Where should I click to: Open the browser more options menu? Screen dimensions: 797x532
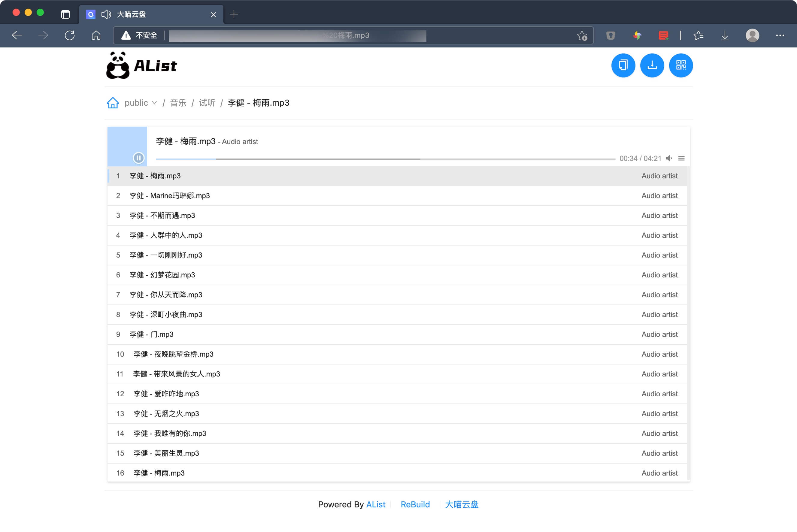(x=780, y=35)
